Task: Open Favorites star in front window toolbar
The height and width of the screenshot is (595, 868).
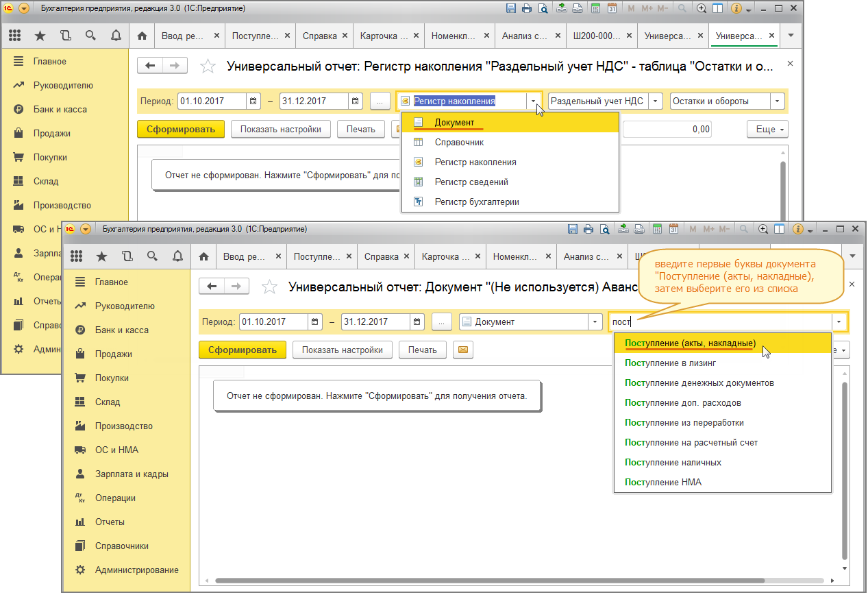Action: pyautogui.click(x=102, y=256)
